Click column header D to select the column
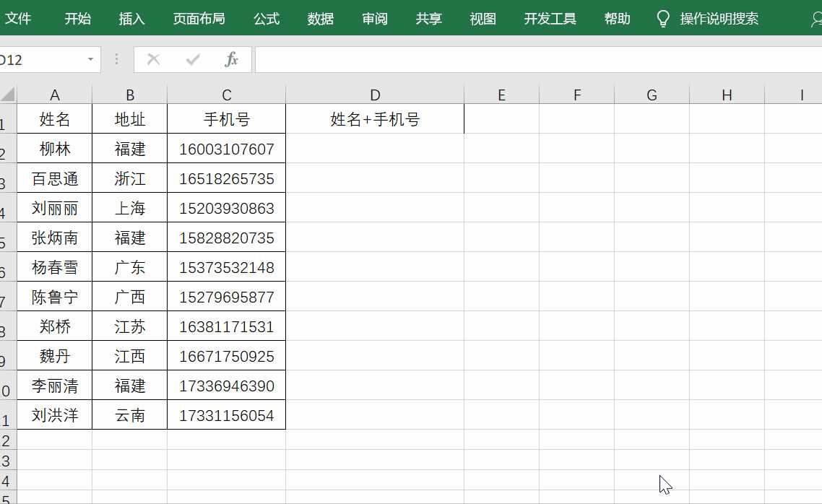The height and width of the screenshot is (504, 822). click(375, 95)
